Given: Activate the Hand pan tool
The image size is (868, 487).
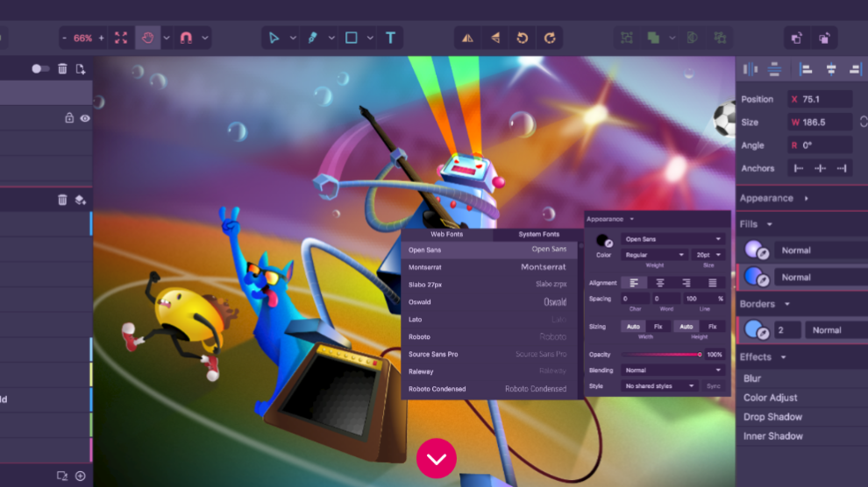Looking at the screenshot, I should [x=147, y=38].
